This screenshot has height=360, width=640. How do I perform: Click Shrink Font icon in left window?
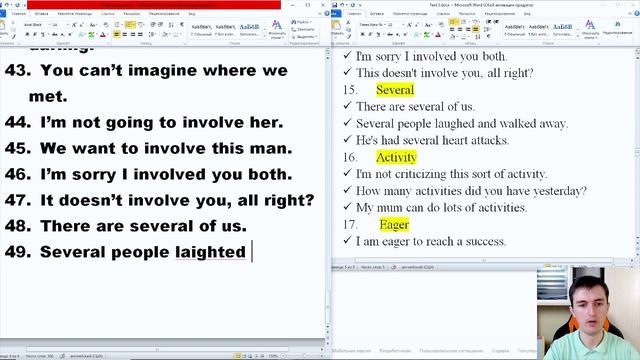coord(81,25)
